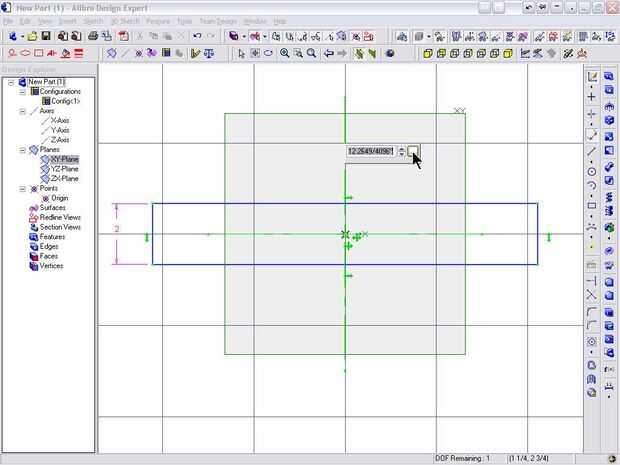Select Y-Axis in the tree
Viewport: 620px width, 465px height.
[x=60, y=130]
